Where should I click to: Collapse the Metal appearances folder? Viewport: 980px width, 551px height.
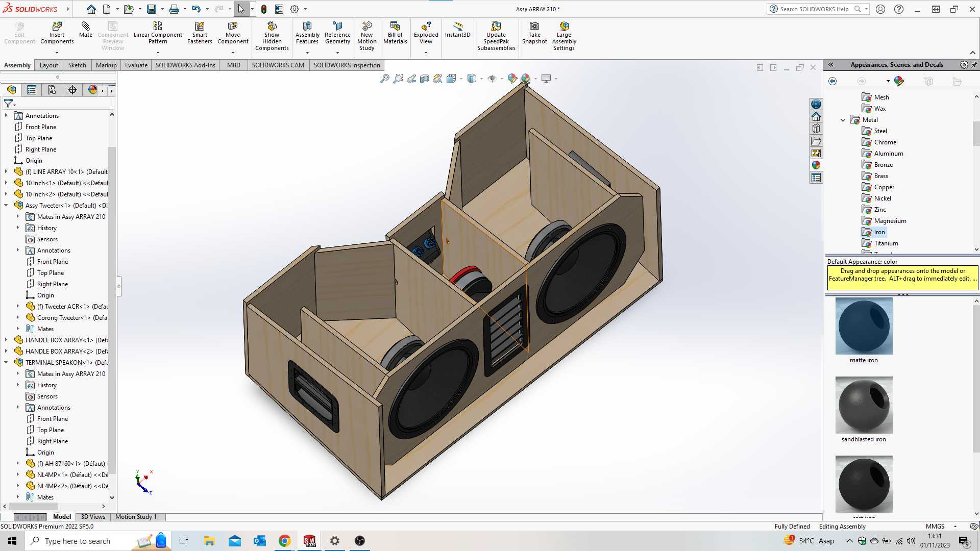click(x=843, y=120)
